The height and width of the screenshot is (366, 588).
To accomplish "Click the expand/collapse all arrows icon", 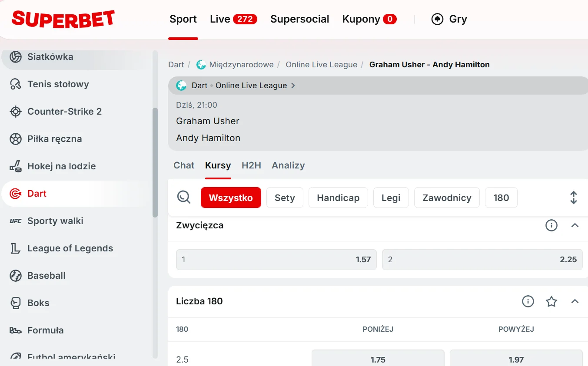I will (x=573, y=198).
